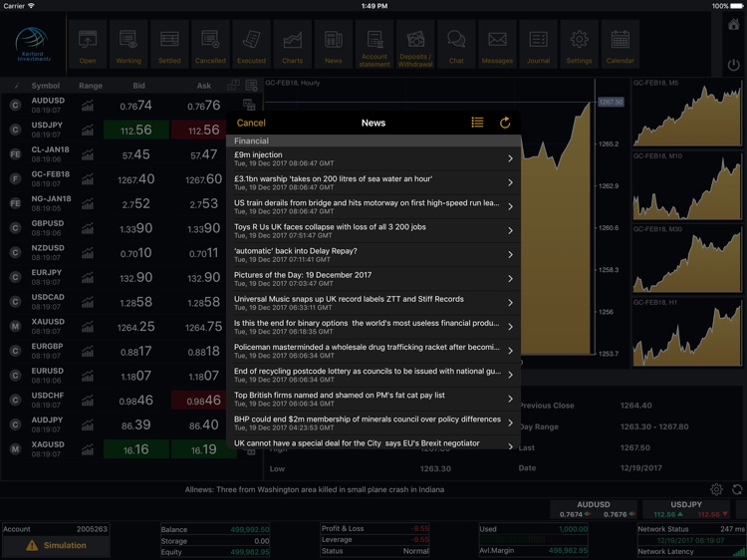747x560 pixels.
Task: Click the Kerford Investments logo
Action: tap(33, 44)
